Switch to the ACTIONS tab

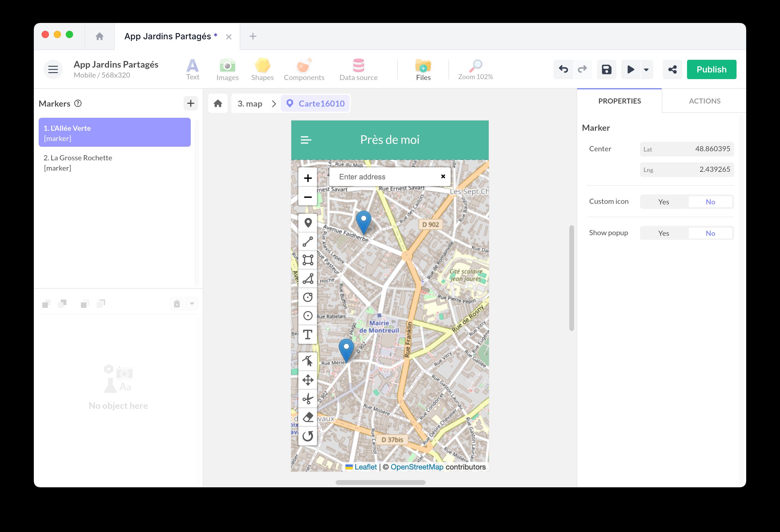click(704, 101)
